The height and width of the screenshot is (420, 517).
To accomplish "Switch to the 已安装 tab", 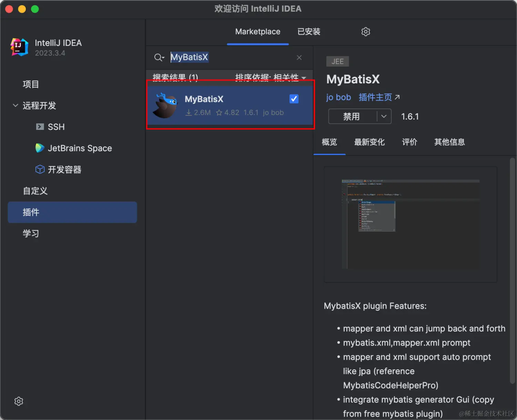I will tap(309, 32).
